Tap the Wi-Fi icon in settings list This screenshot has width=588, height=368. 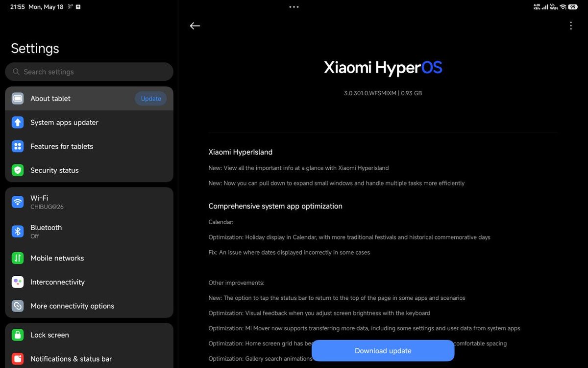point(18,202)
